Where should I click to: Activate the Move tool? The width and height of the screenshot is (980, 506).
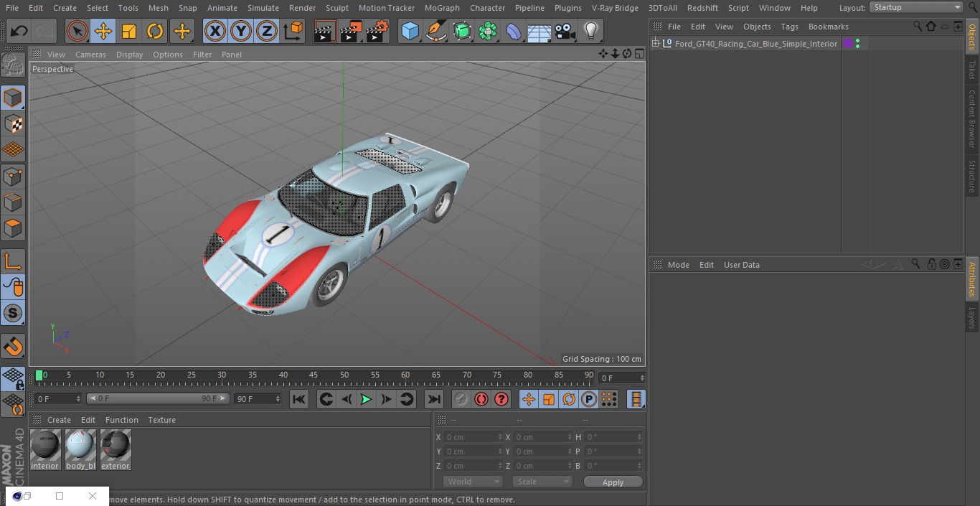point(103,31)
